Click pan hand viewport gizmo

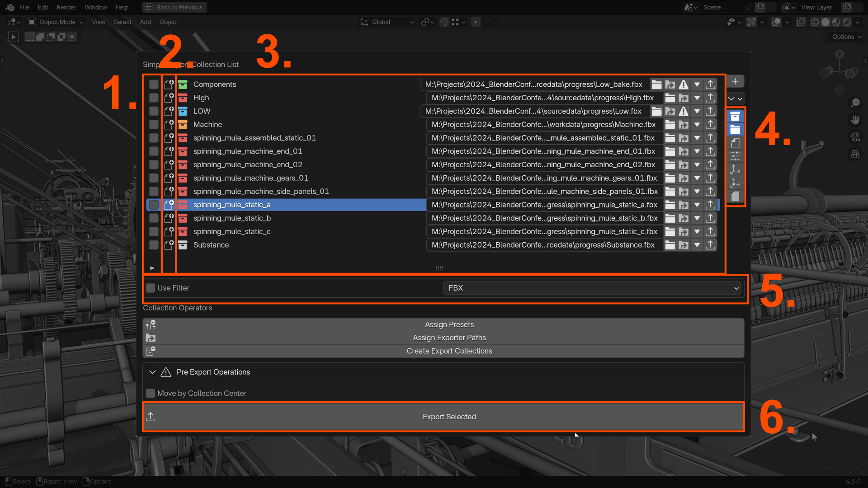click(855, 120)
